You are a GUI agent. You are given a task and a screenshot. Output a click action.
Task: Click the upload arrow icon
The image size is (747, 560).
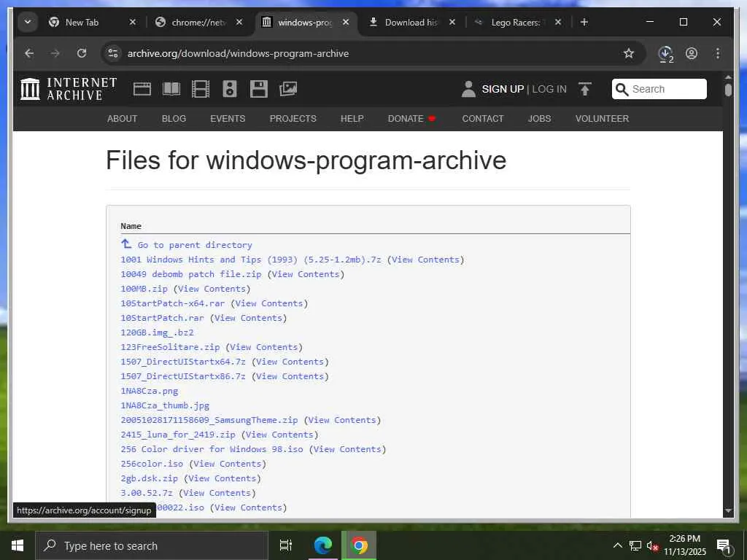pyautogui.click(x=585, y=89)
